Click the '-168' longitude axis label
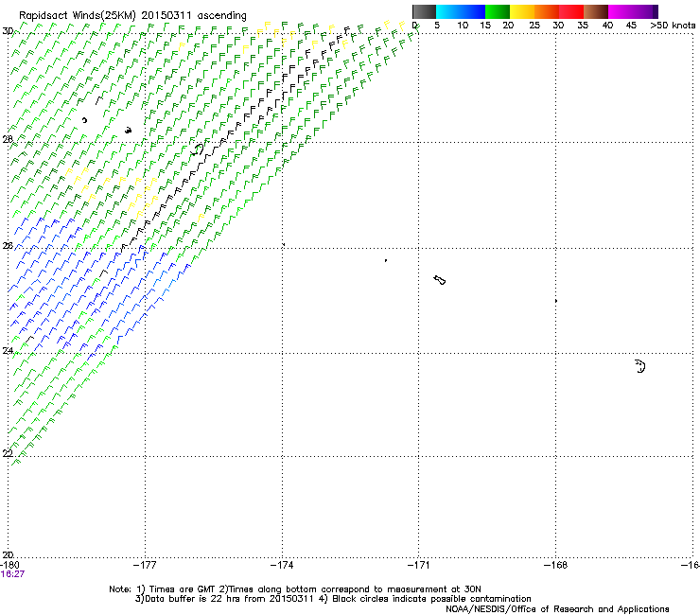700x615 pixels. (556, 565)
